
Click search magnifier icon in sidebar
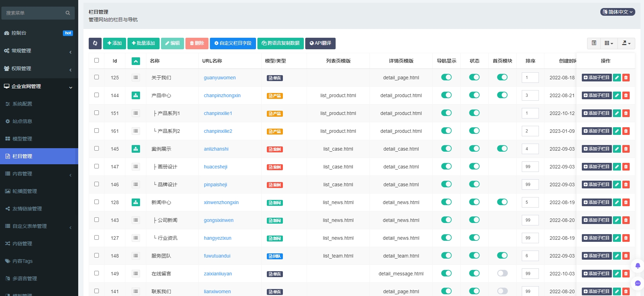point(68,13)
